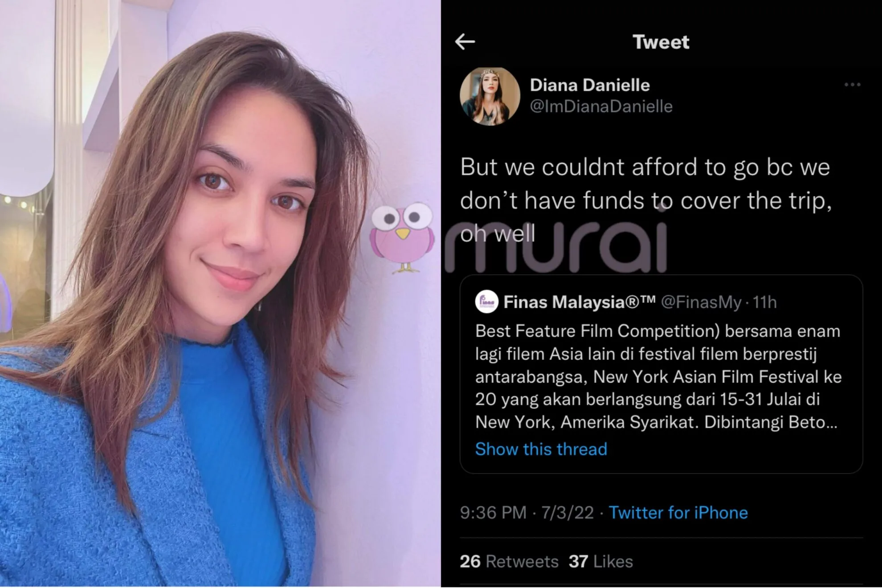Click the 9:36 PM tweet time
This screenshot has height=588, width=882.
point(493,513)
